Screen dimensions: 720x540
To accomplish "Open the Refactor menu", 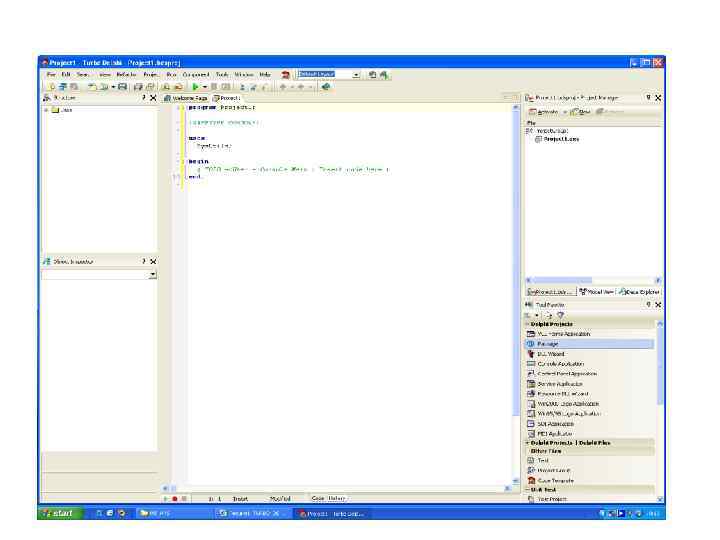I will [x=126, y=74].
